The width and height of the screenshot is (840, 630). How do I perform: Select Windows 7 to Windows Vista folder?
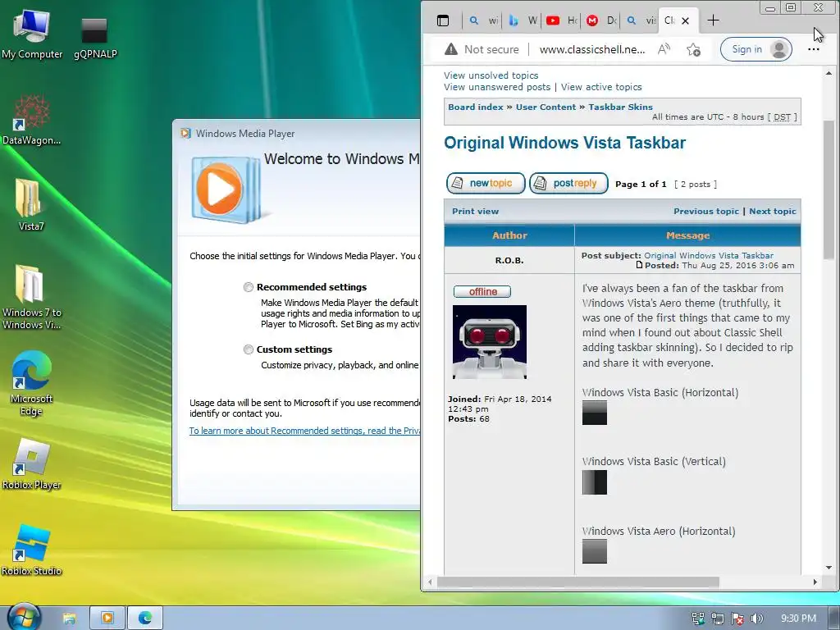(32, 297)
